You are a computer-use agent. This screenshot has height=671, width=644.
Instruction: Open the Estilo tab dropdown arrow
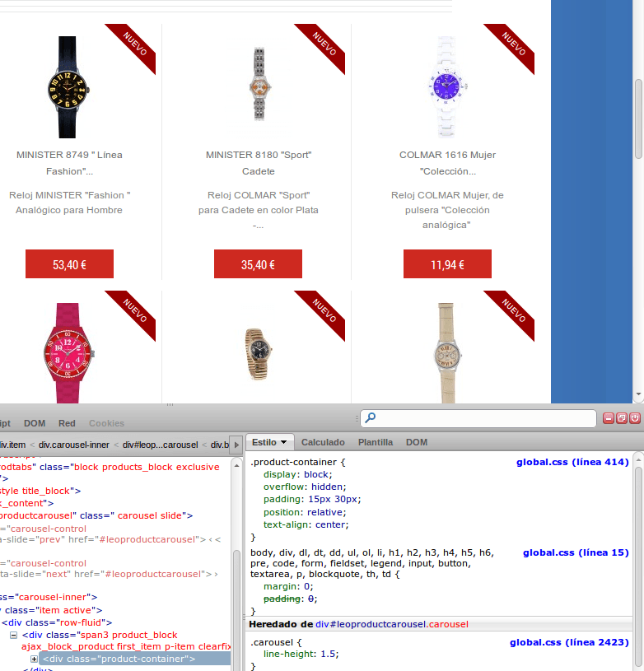(283, 442)
